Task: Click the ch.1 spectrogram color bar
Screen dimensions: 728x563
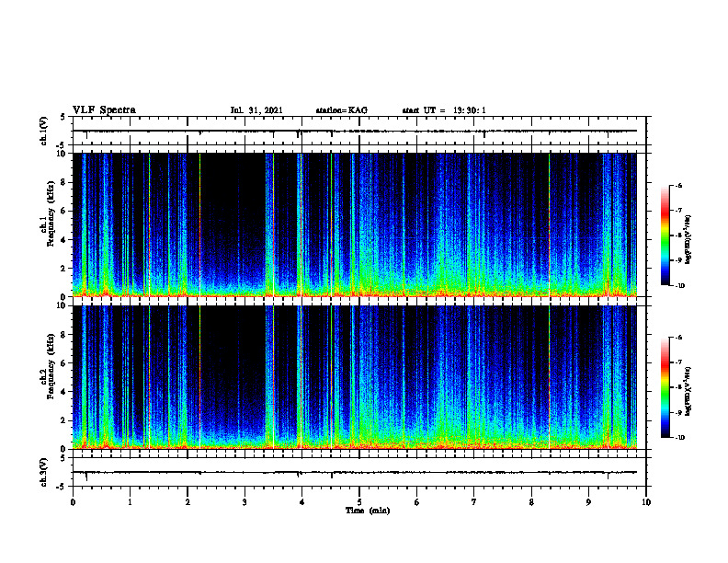Action: (665, 236)
